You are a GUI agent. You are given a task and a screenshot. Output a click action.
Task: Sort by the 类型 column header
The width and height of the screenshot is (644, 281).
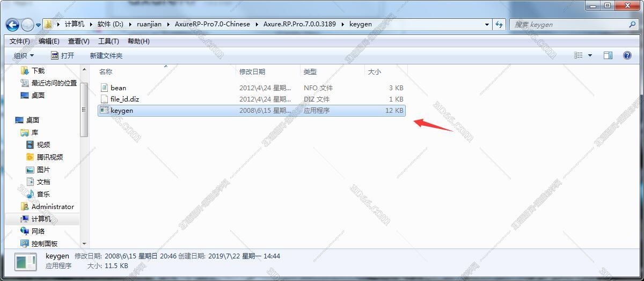click(x=310, y=71)
